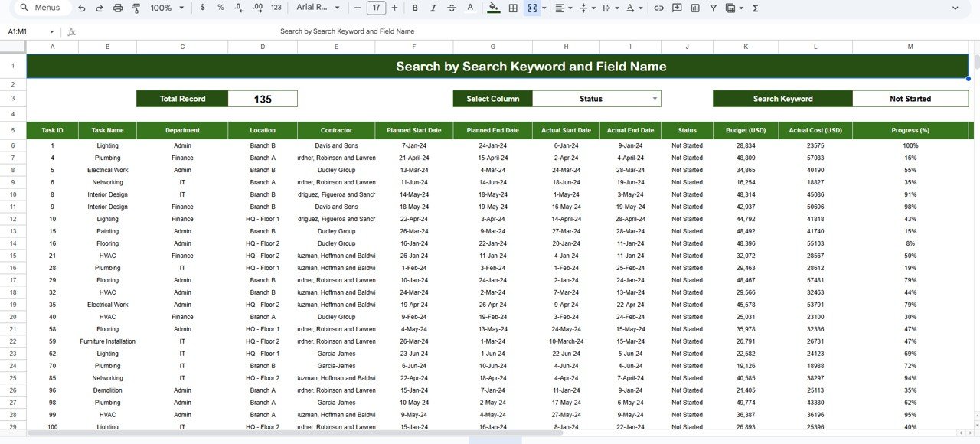The height and width of the screenshot is (444, 980).
Task: Open the Menus search bar
Action: [x=40, y=8]
